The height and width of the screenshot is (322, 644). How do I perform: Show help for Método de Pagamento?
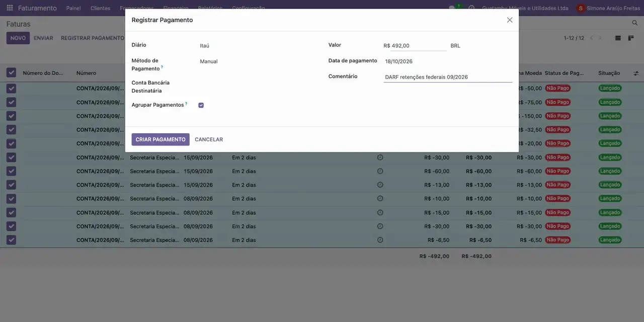click(x=162, y=67)
